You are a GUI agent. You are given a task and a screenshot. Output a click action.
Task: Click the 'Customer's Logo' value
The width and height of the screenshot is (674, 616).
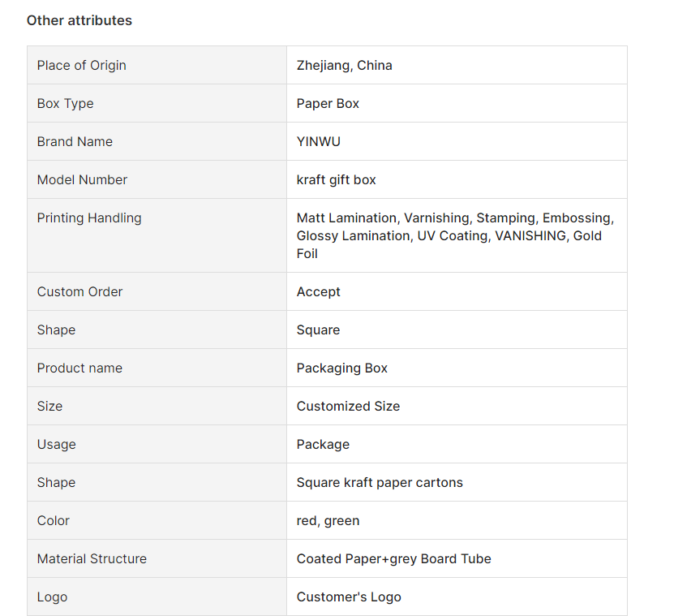tap(349, 597)
